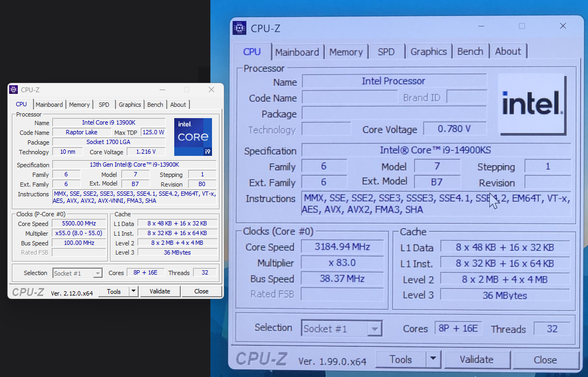The image size is (588, 377).
Task: Click the Core Speed value 5500.00 MHz
Action: [79, 223]
